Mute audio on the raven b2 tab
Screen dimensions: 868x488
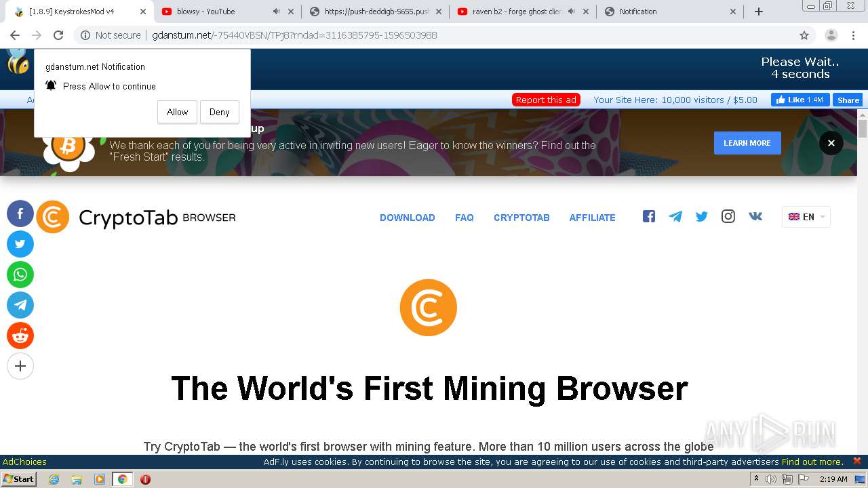pos(571,12)
